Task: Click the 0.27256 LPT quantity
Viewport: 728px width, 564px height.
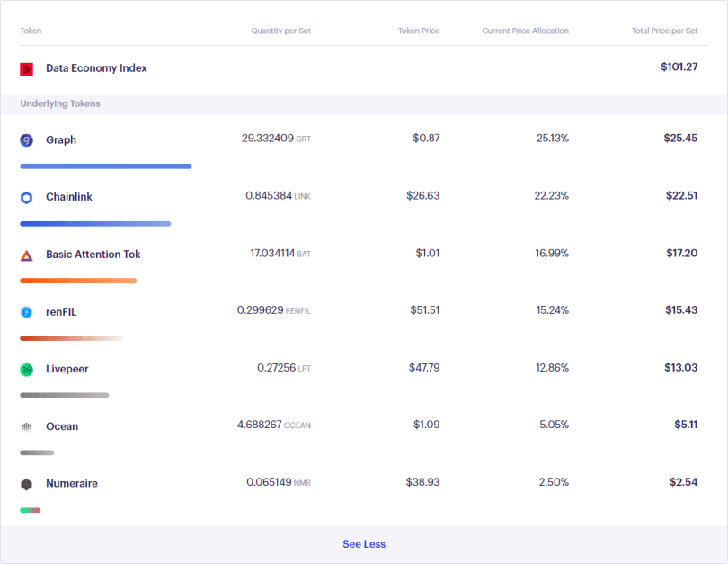Action: coord(284,368)
